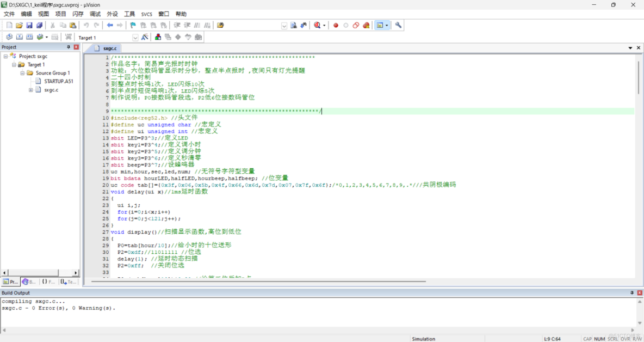644x342 pixels.
Task: Expand the sxgc.c file node
Action: [31, 90]
